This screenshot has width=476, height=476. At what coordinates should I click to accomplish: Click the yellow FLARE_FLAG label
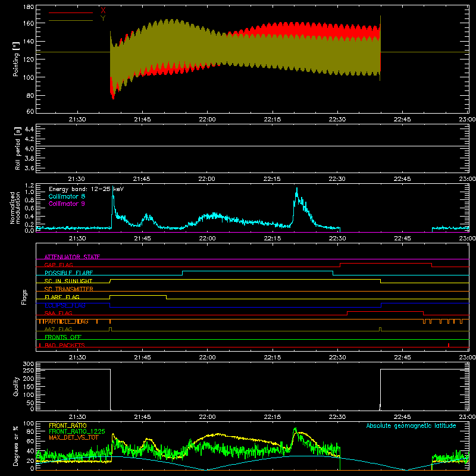click(x=62, y=297)
